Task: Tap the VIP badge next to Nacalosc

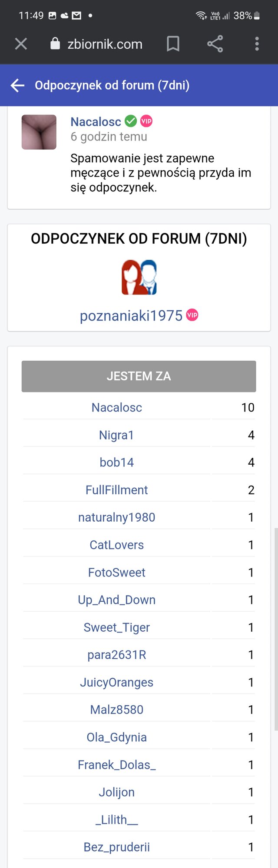Action: tap(146, 121)
